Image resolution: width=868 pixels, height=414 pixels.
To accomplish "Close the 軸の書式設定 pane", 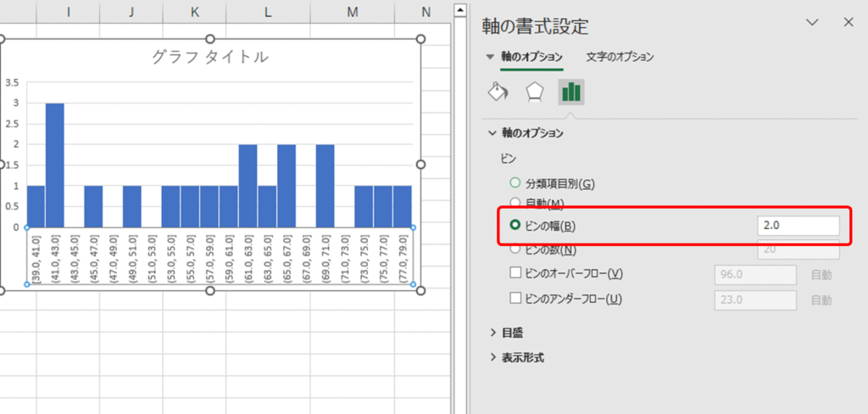I will tap(849, 23).
